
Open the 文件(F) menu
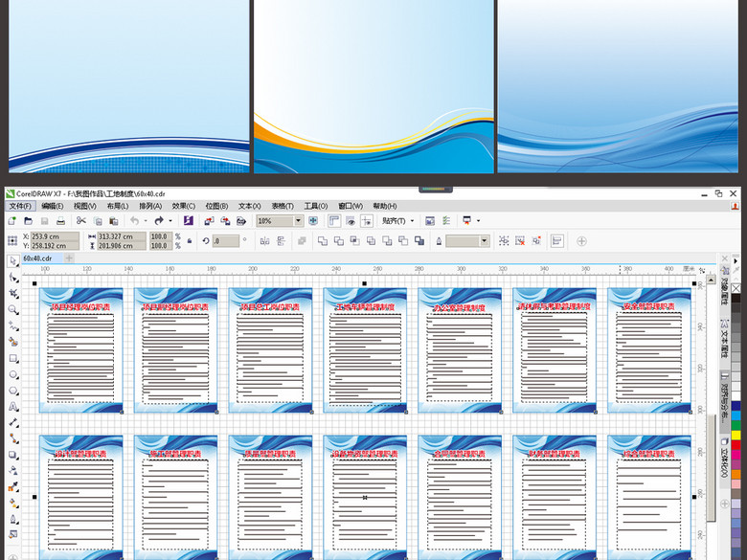point(19,206)
